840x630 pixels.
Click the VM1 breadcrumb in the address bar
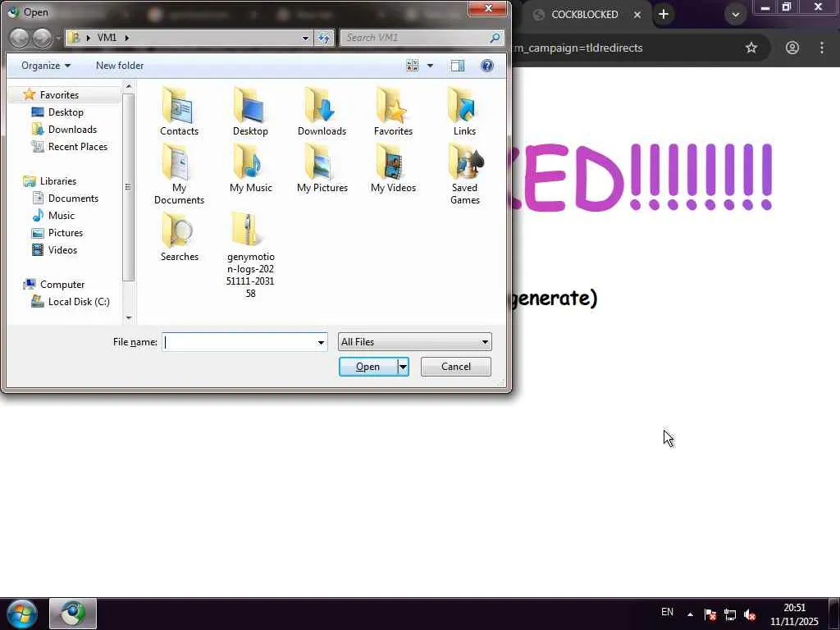pos(107,38)
